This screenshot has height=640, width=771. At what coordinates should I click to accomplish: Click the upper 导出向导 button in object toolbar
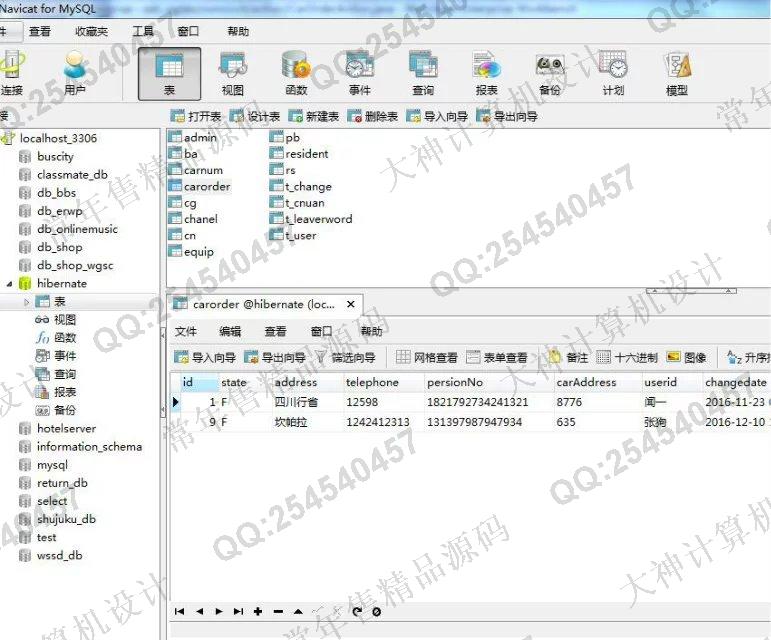[x=507, y=116]
